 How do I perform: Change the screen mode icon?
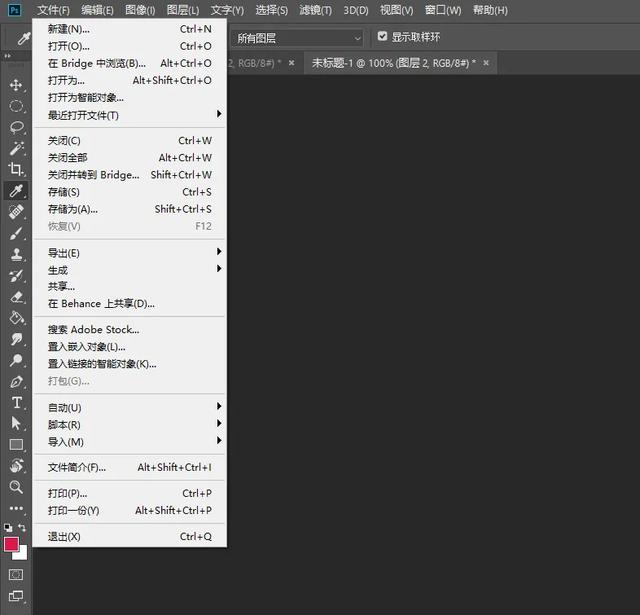coord(16,596)
